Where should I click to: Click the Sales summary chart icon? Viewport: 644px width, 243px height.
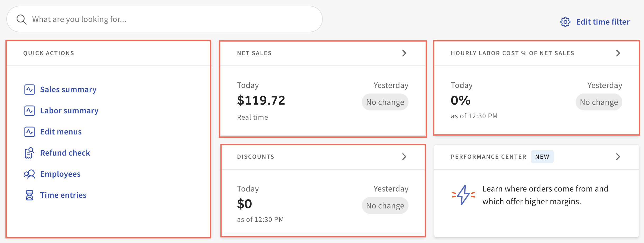pos(30,89)
